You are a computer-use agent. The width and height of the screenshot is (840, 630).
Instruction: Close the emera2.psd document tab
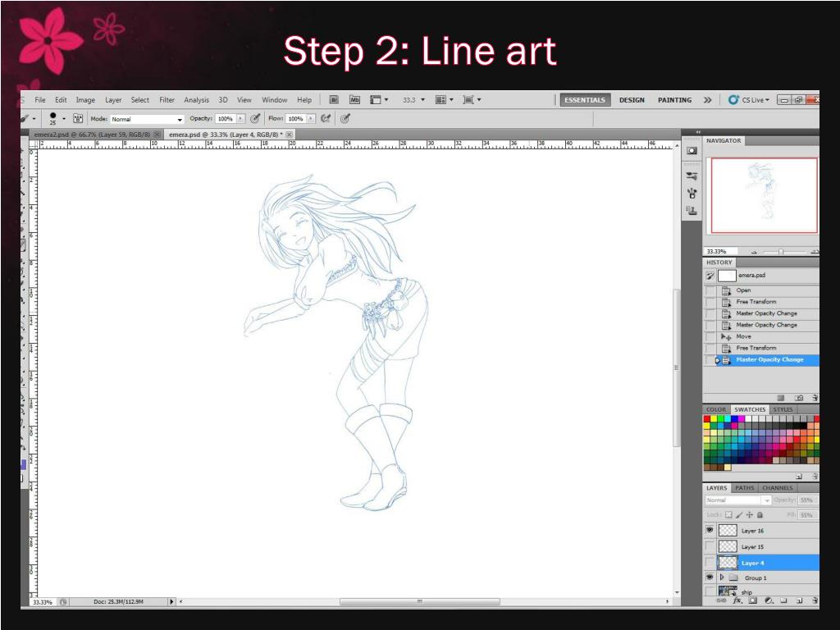pyautogui.click(x=157, y=135)
